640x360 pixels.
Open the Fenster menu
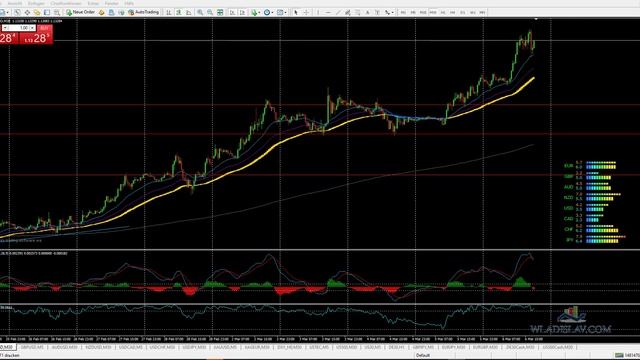[111, 3]
